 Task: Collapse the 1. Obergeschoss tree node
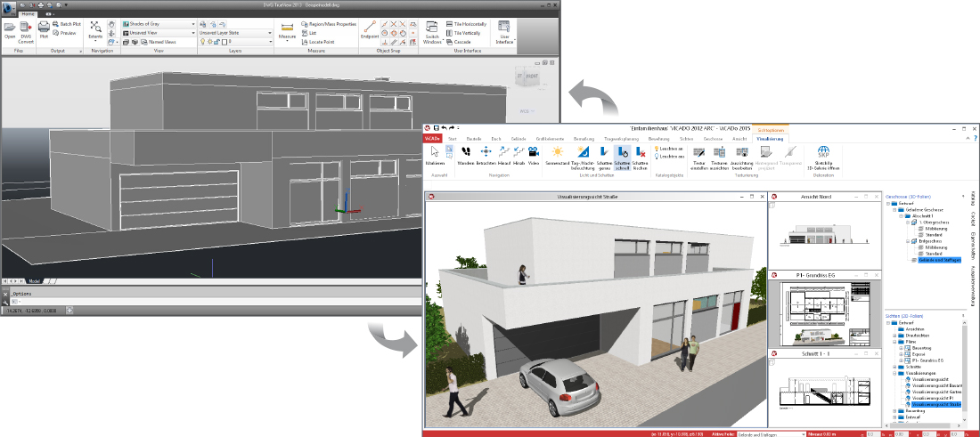(x=908, y=223)
